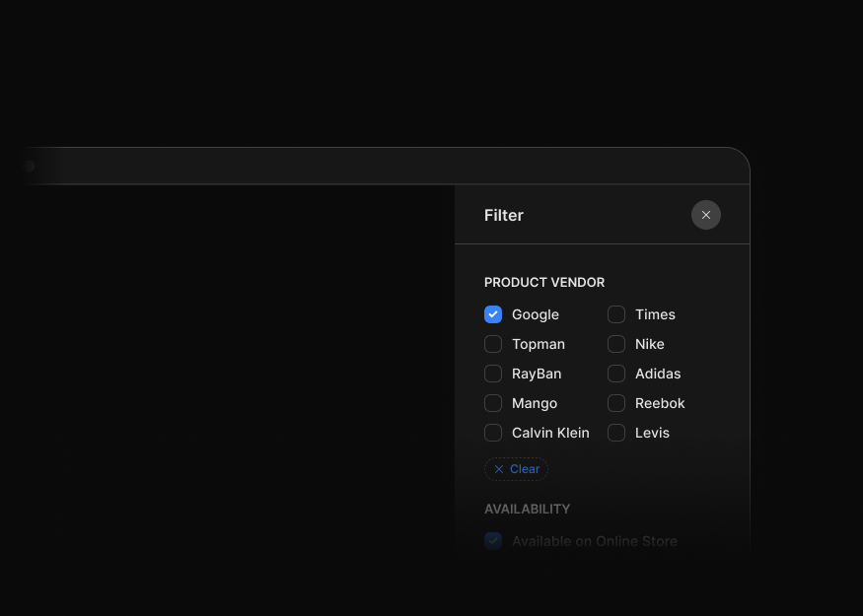Screen dimensions: 863x616
Task: Click the PRODUCT VENDOR section heading
Action: point(544,283)
